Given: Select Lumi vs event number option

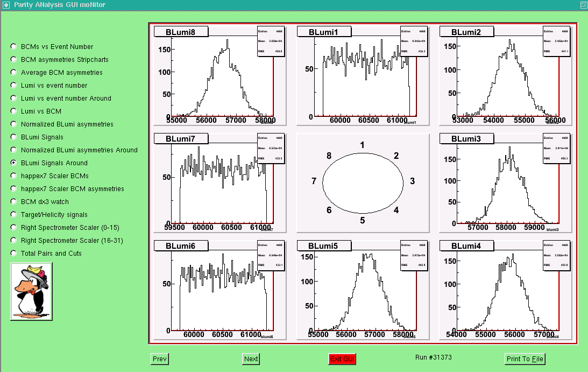Looking at the screenshot, I should pos(14,85).
